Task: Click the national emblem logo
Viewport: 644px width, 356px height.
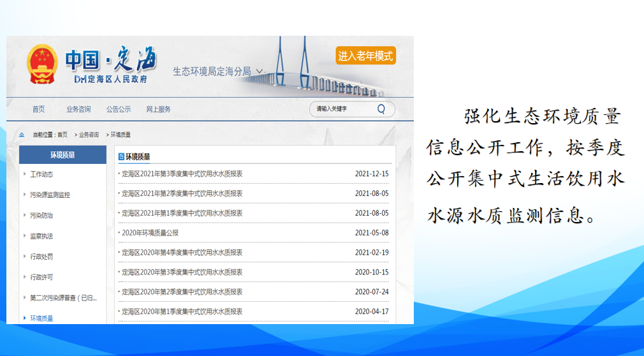Action: 43,65
